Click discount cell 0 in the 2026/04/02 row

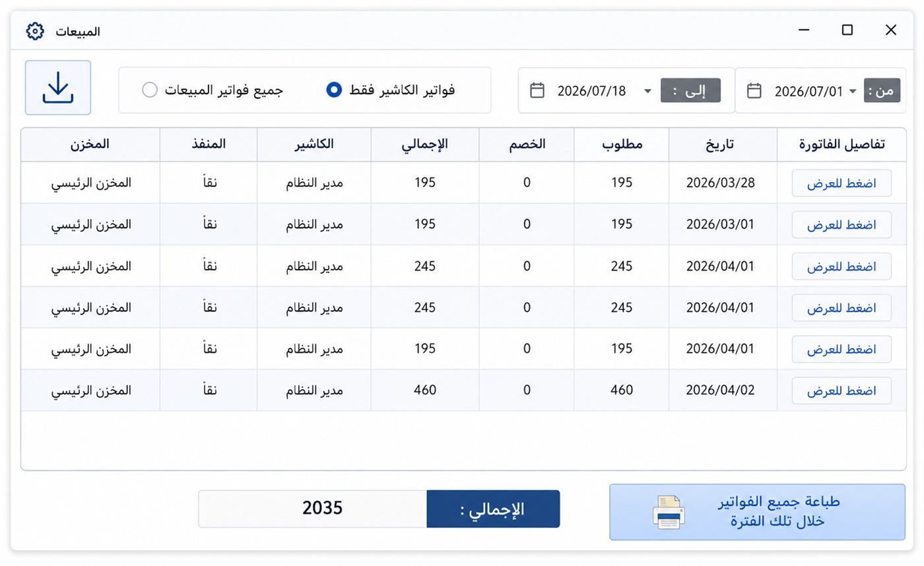pyautogui.click(x=527, y=390)
